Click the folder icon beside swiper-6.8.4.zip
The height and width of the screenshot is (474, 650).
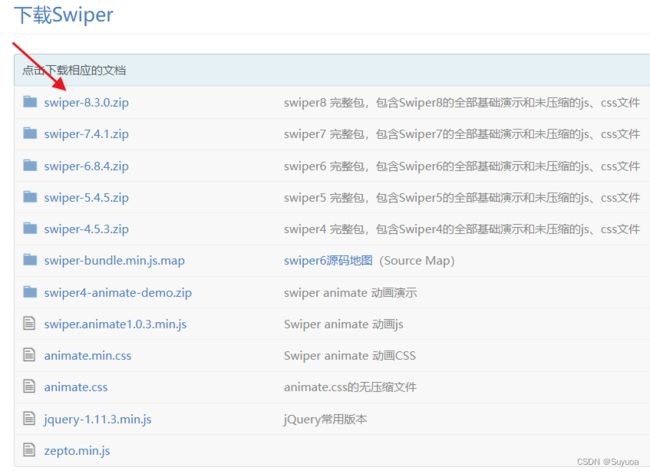tap(30, 165)
